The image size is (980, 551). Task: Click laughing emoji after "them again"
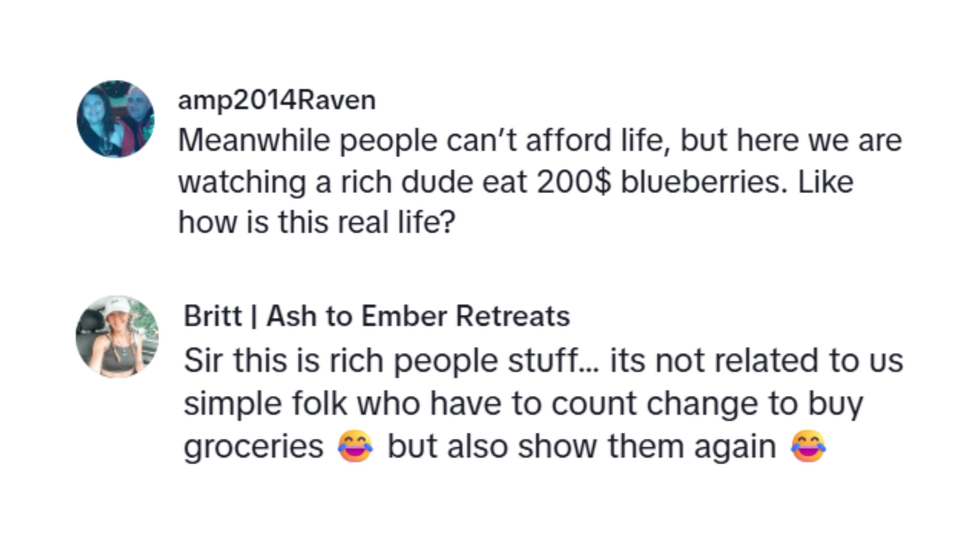(808, 447)
